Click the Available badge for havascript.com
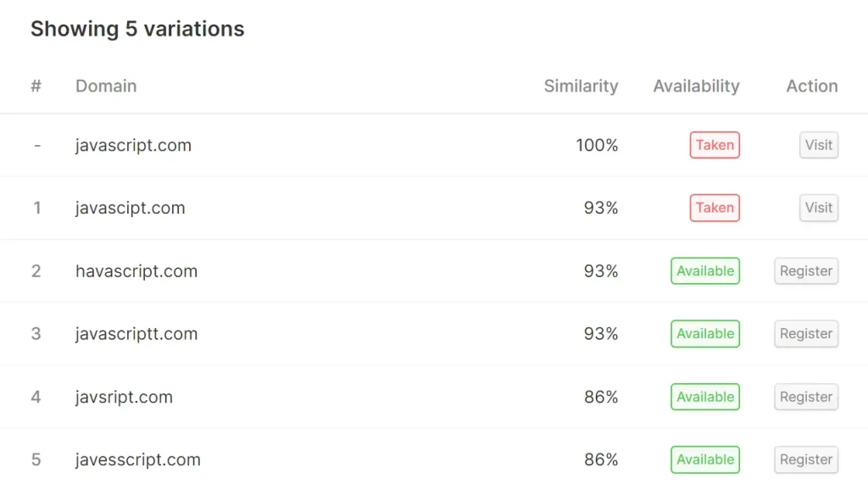Image resolution: width=868 pixels, height=490 pixels. [x=704, y=270]
